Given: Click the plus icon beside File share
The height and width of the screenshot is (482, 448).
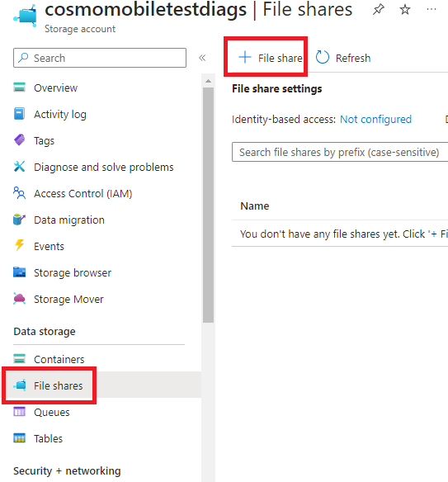Looking at the screenshot, I should (x=245, y=58).
